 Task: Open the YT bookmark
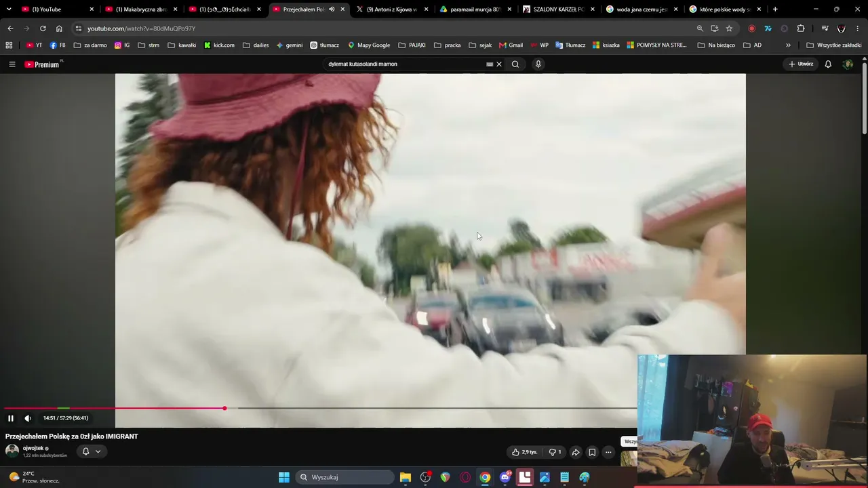coord(34,45)
